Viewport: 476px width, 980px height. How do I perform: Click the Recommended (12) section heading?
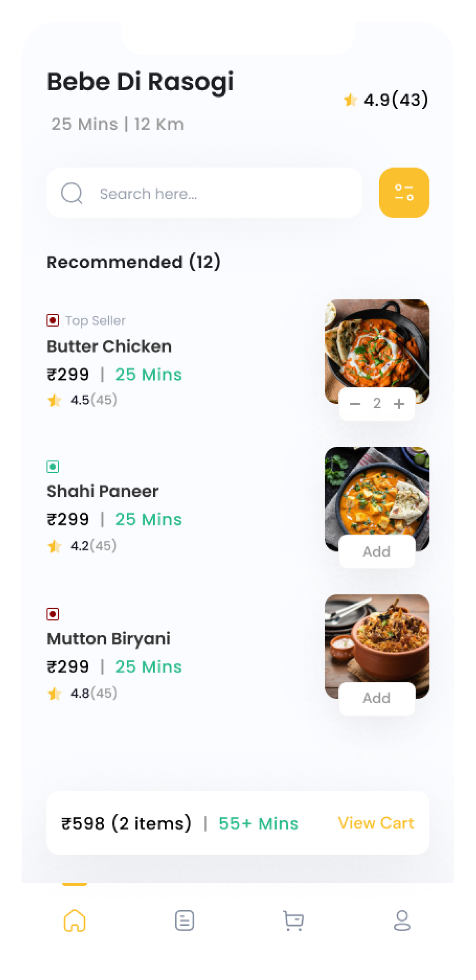click(x=134, y=262)
